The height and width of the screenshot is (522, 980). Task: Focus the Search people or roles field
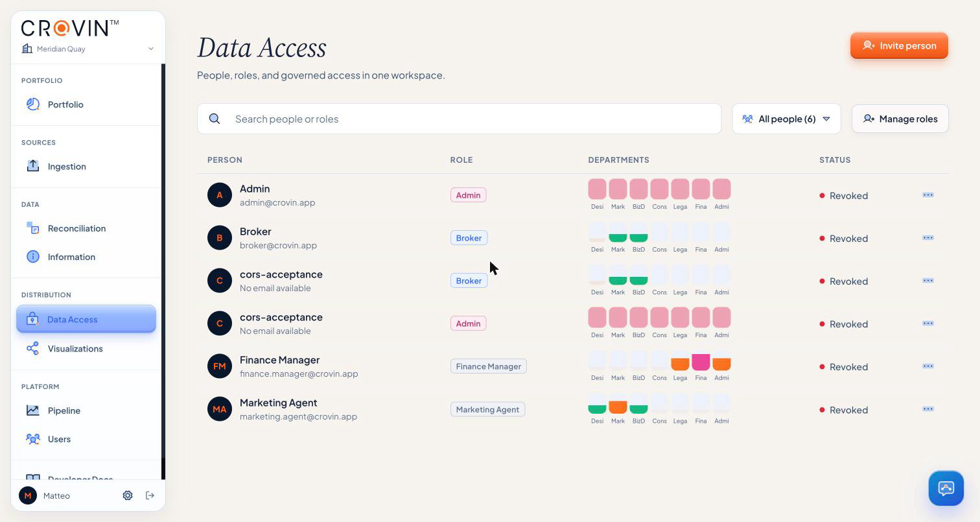(x=459, y=119)
